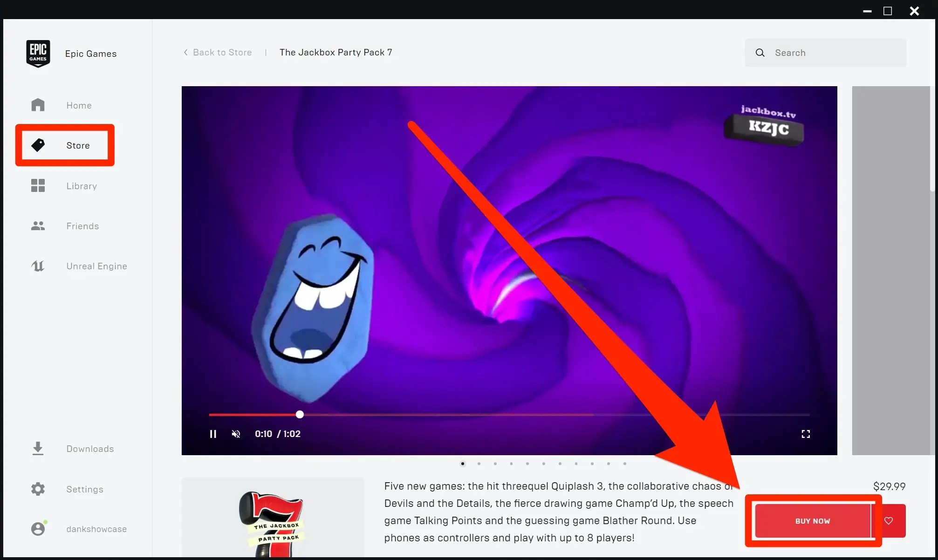This screenshot has width=938, height=560.
Task: Open Library via grid icon
Action: click(38, 185)
